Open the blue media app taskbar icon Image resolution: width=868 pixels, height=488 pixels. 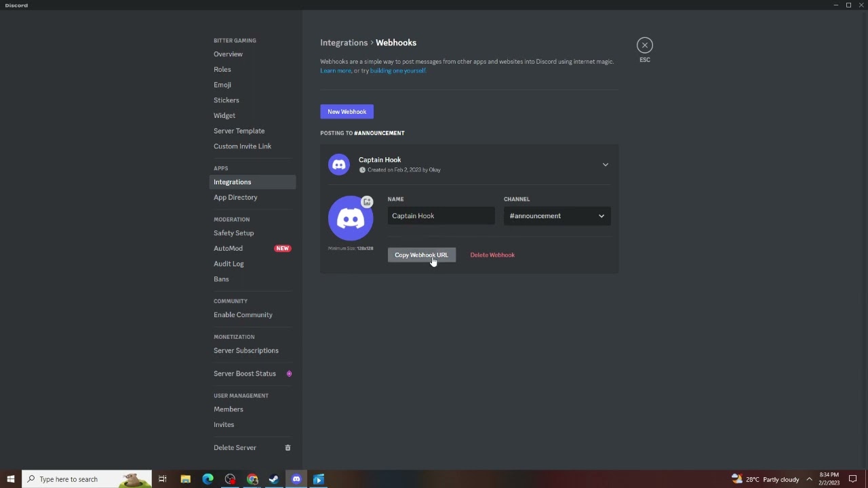pyautogui.click(x=319, y=479)
